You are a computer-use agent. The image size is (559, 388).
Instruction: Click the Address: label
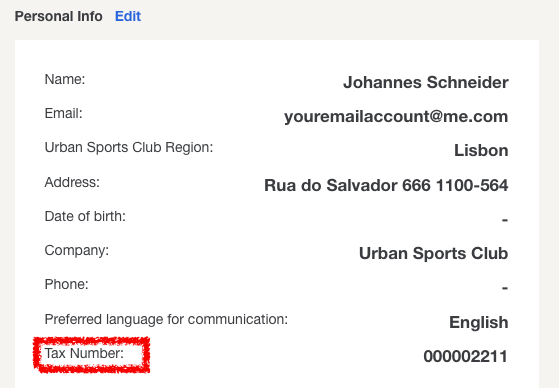pos(72,182)
